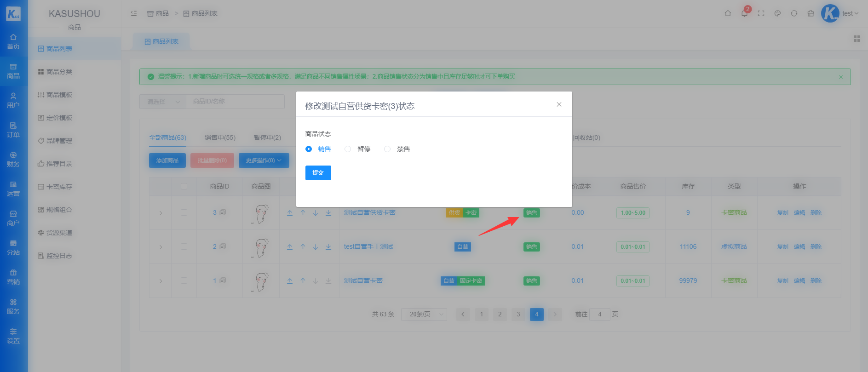Open the 20条/页 page size dropdown

point(424,315)
